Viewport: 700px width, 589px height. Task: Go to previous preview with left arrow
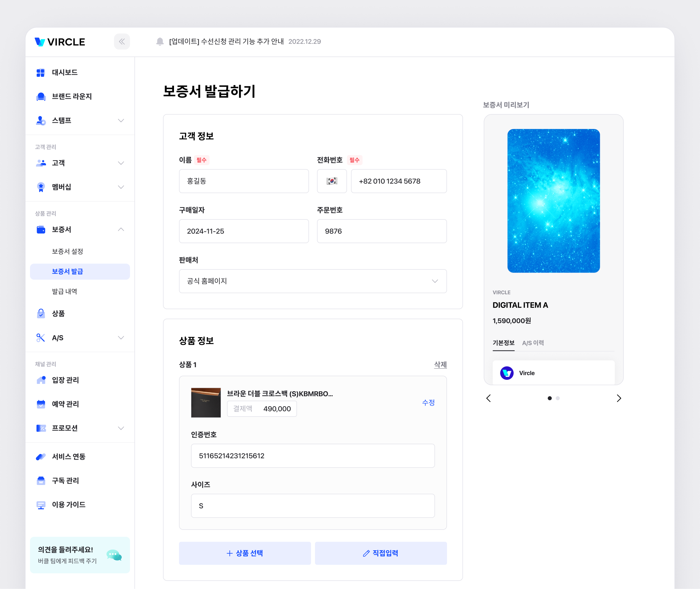[488, 398]
